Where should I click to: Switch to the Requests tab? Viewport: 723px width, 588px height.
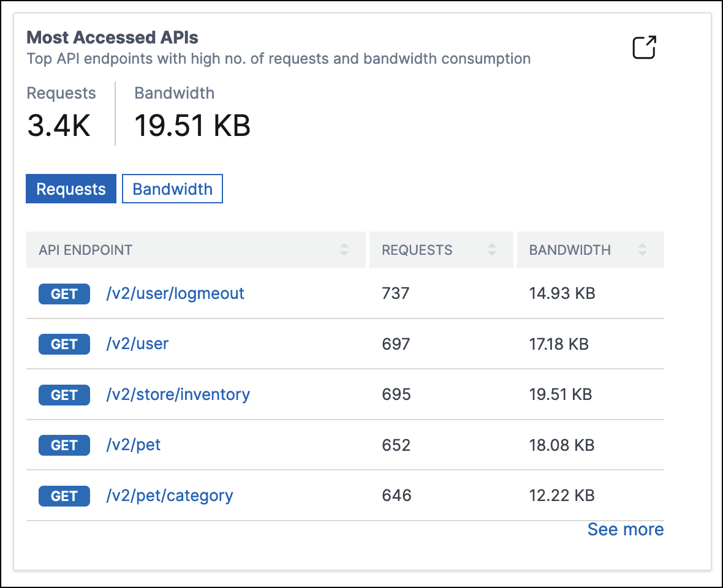coord(71,189)
